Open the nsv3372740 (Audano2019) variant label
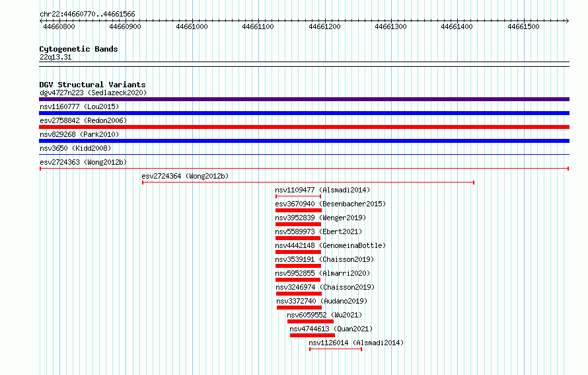The width and height of the screenshot is (588, 375). click(322, 301)
